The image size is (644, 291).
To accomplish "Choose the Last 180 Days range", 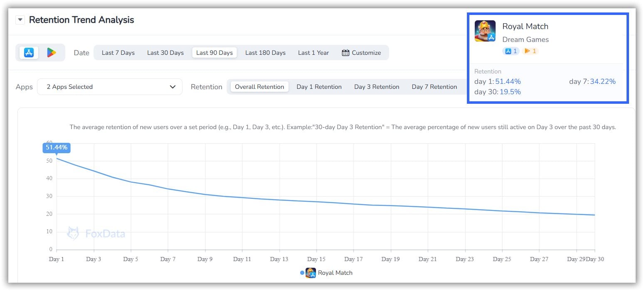I will [x=265, y=53].
